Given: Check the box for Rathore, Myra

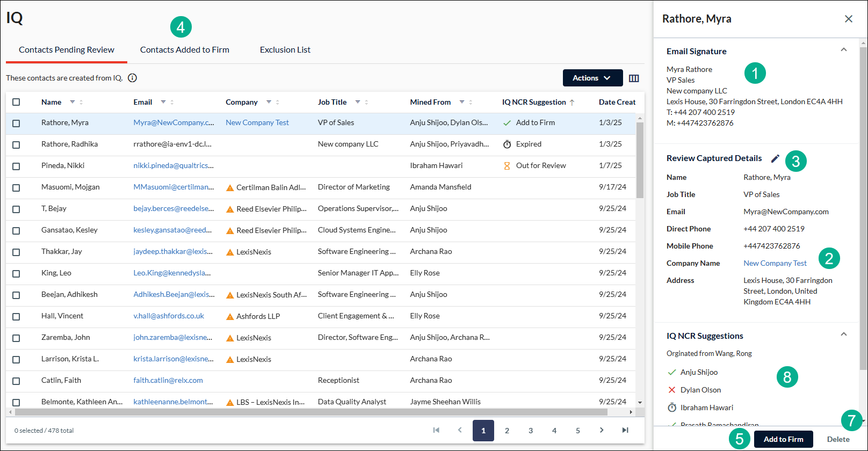Looking at the screenshot, I should click(x=16, y=123).
